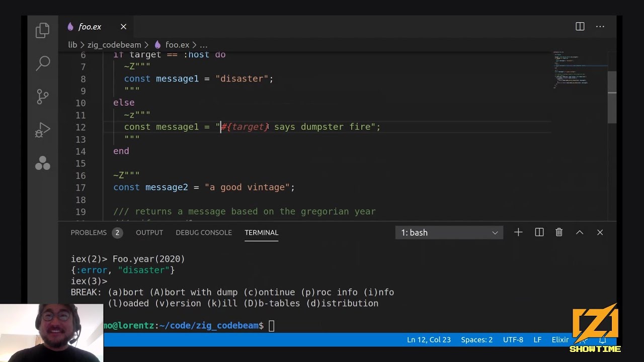Click the Ln 12, Col 23 status item
Screen dimensions: 644x362
[x=429, y=340]
